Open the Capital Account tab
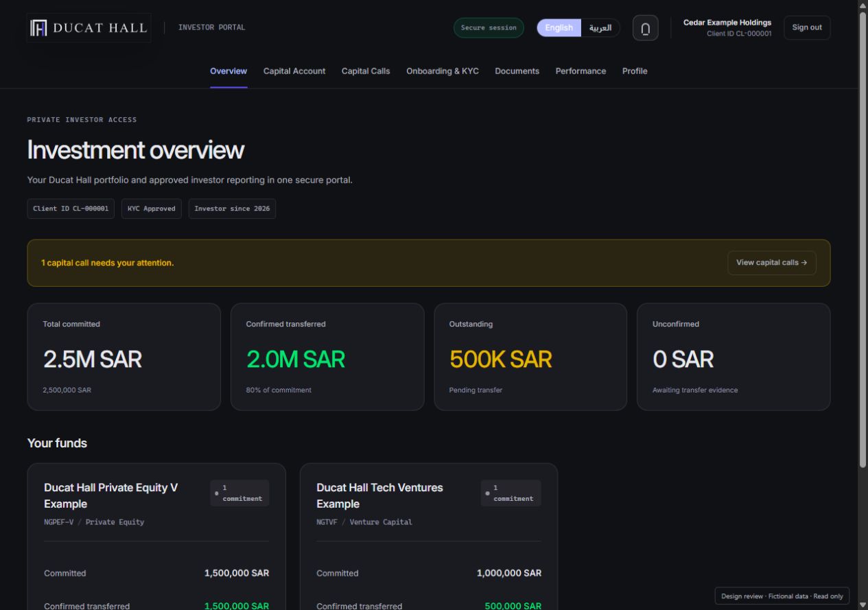The height and width of the screenshot is (610, 868). 294,71
